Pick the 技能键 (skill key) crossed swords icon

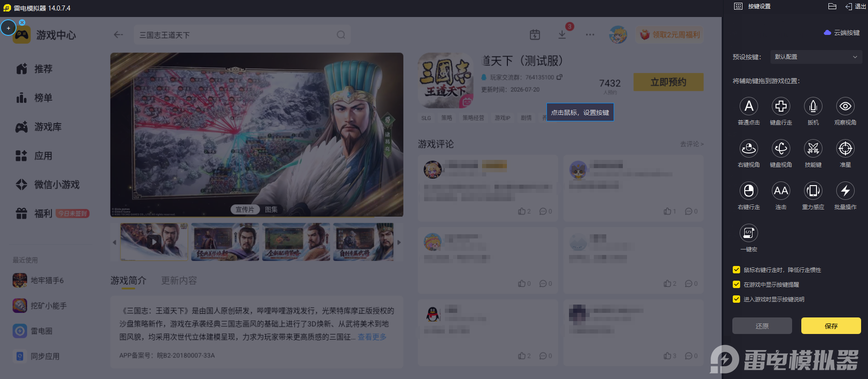pyautogui.click(x=813, y=148)
